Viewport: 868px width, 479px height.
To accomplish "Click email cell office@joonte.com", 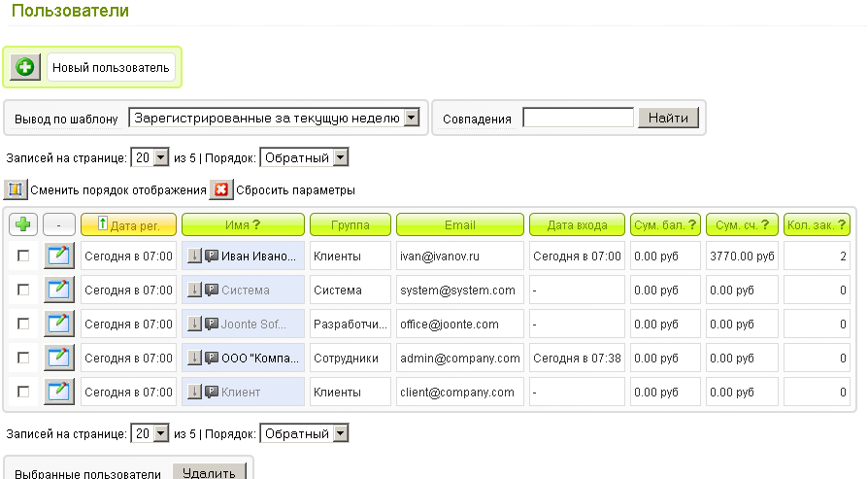I will point(460,324).
